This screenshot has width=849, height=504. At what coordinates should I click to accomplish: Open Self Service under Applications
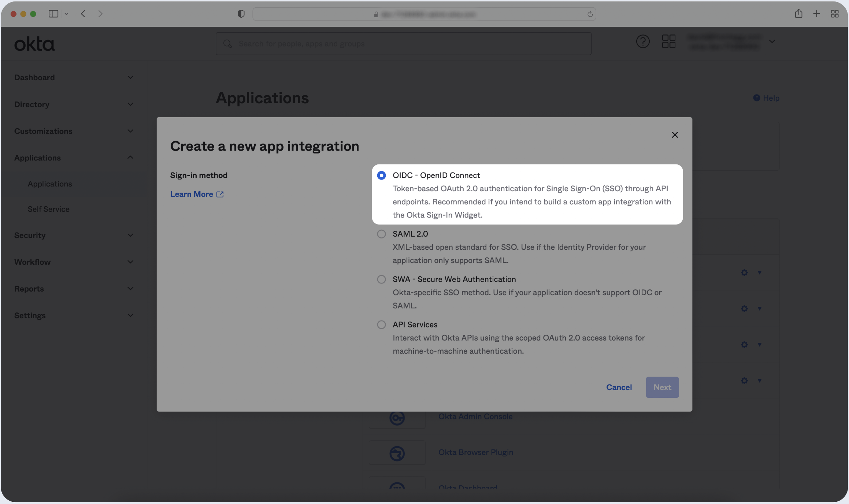point(48,209)
